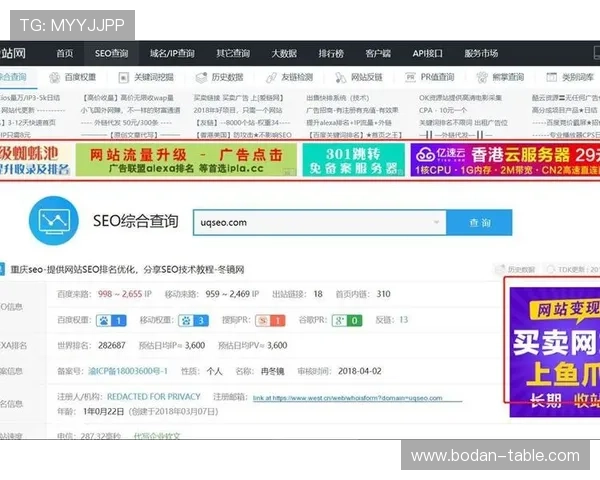Click ad link CPA · 10元一个
The width and height of the screenshot is (600, 480).
pos(443,110)
